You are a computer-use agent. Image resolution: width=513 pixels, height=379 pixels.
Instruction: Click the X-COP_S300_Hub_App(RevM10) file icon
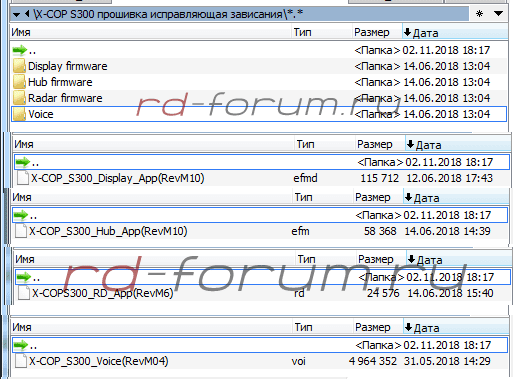[21, 231]
